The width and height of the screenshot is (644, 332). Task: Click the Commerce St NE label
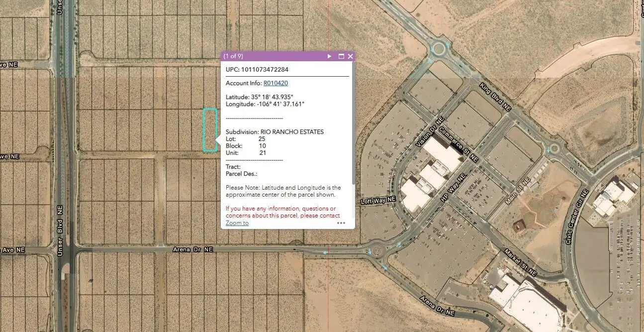coord(461,147)
